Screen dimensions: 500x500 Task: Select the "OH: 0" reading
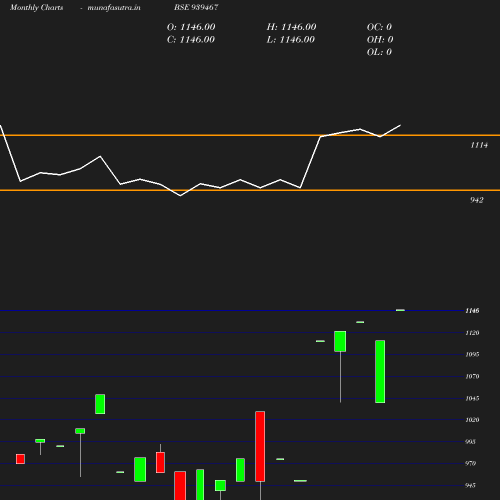pos(380,40)
